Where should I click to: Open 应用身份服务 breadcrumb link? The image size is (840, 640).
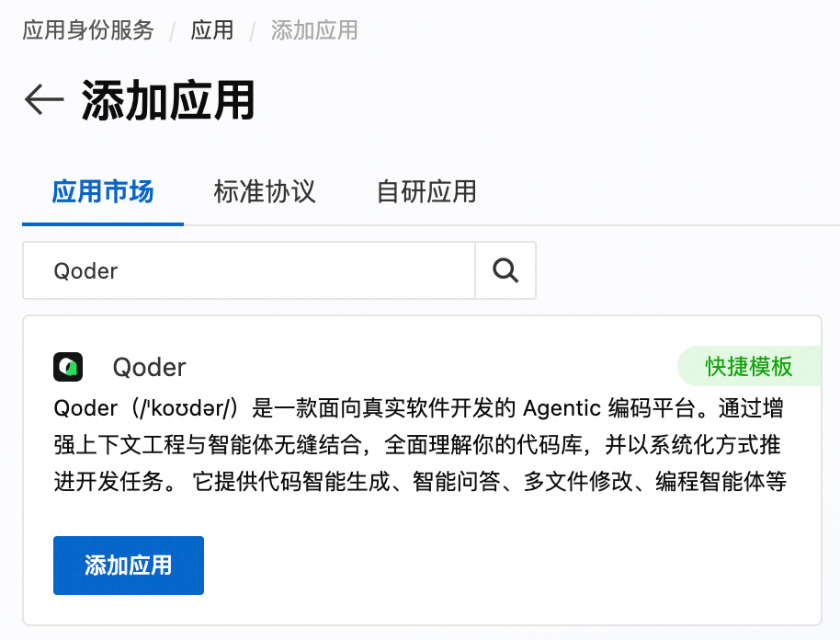88,30
